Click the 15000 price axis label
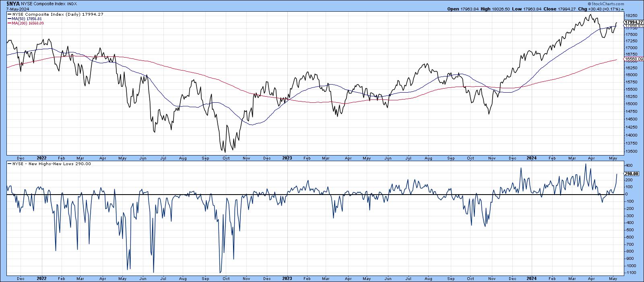Image resolution: width=644 pixels, height=282 pixels. click(x=631, y=104)
